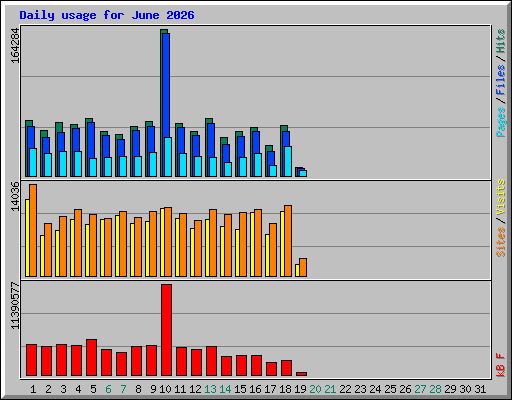Screen dimensions: 512x400
Task: Click the blue Files bar for day 13
Action: pos(211,140)
